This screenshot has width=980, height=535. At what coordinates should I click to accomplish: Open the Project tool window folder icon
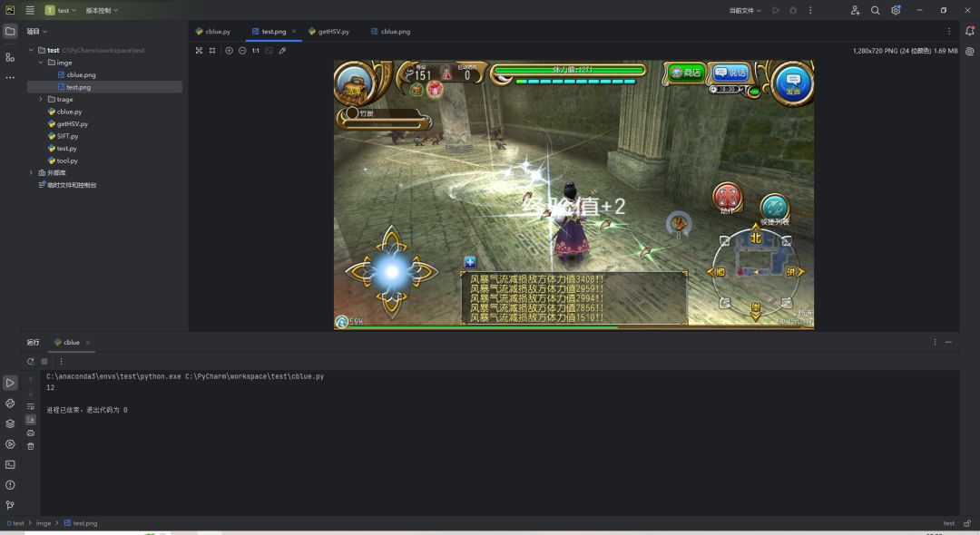click(x=10, y=31)
